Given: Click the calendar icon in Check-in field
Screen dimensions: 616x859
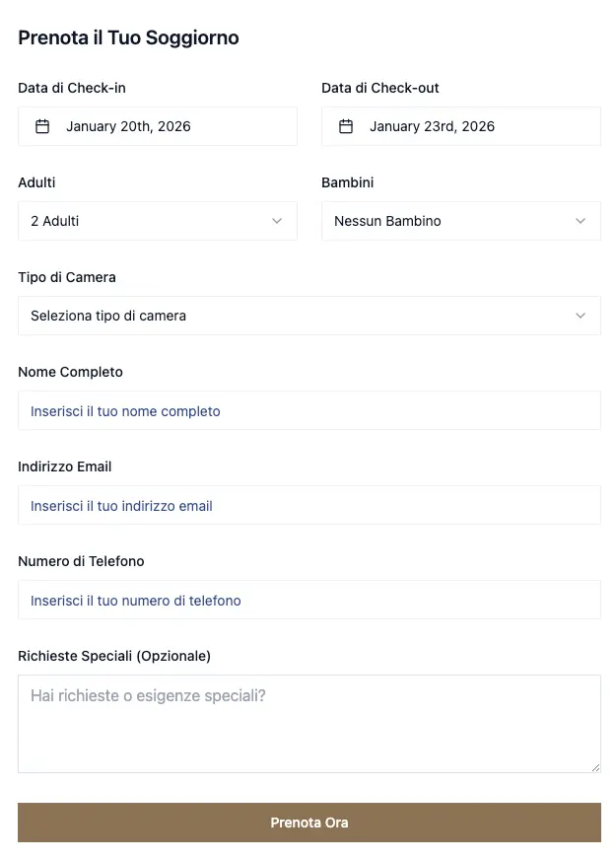Looking at the screenshot, I should coord(42,126).
